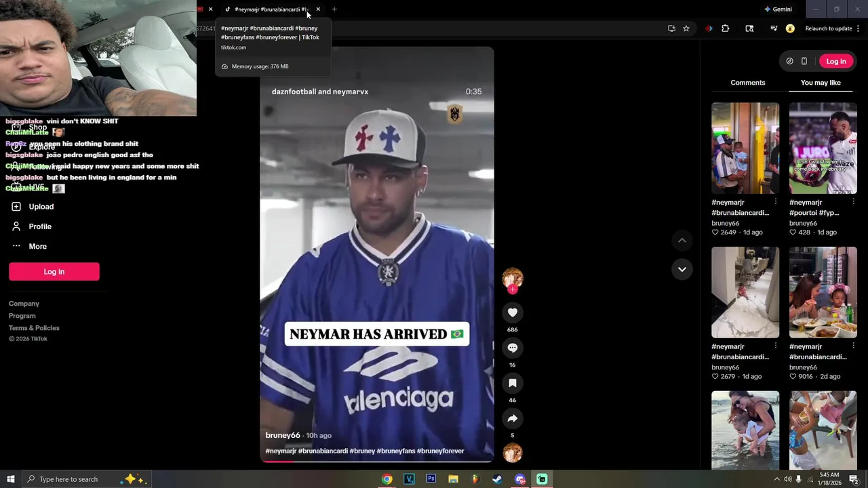Open File Explorer from the taskbar
The height and width of the screenshot is (488, 868).
pos(453,479)
